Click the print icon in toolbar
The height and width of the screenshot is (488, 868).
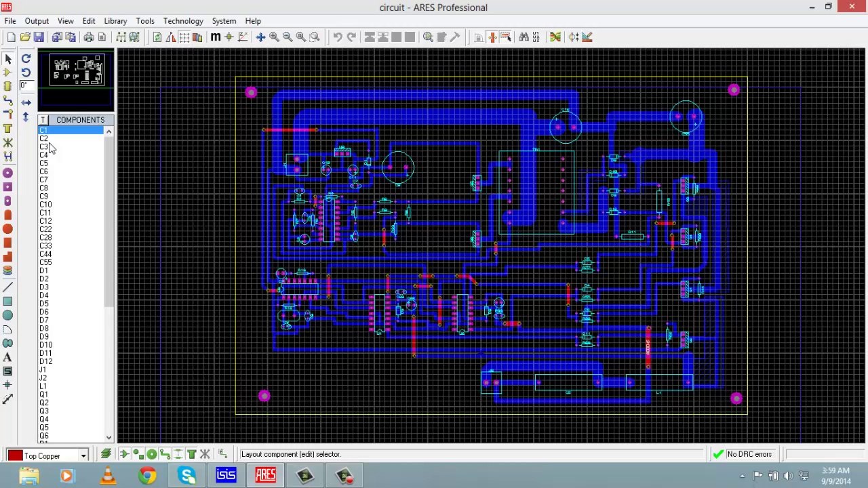tap(89, 37)
